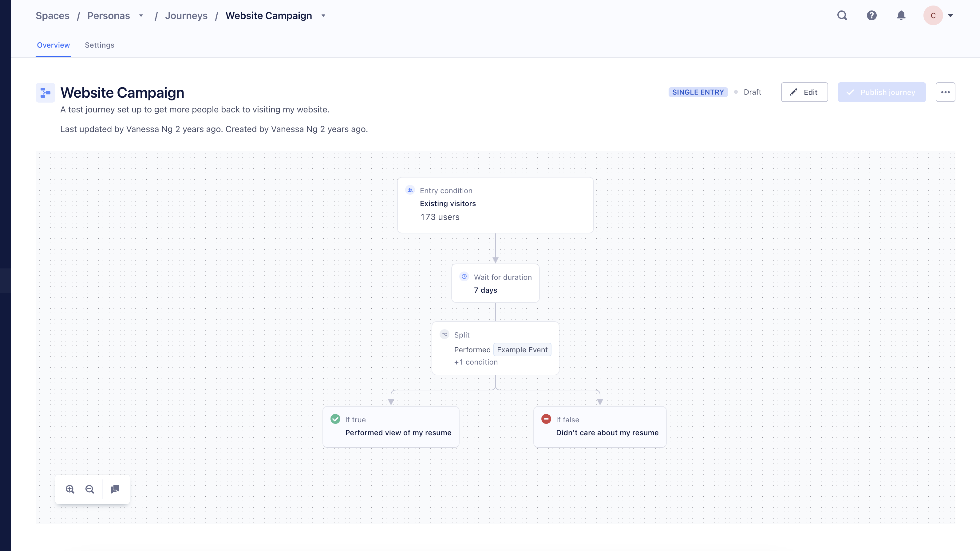Expand the Website Campaign breadcrumb dropdown
This screenshot has height=551, width=980.
click(323, 16)
